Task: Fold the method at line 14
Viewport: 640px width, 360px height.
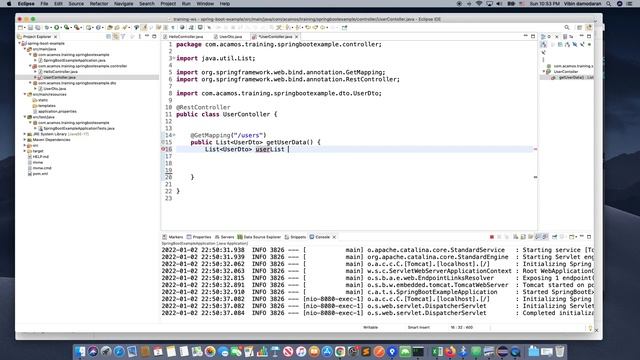Action: [174, 135]
